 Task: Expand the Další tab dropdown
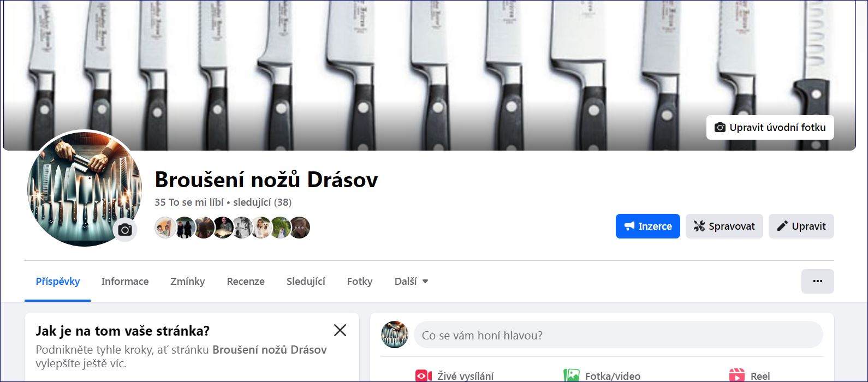coord(411,282)
